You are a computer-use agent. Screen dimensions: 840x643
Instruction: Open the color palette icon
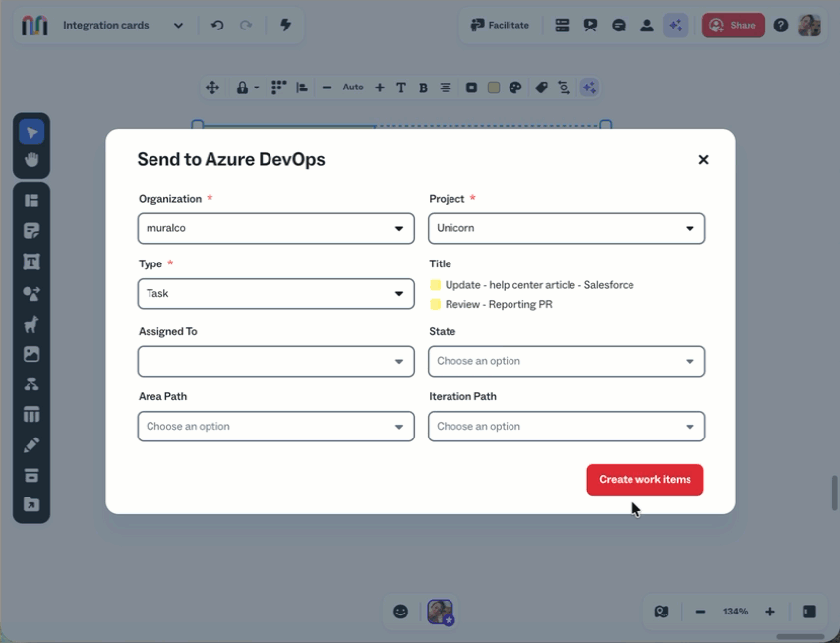(x=515, y=88)
